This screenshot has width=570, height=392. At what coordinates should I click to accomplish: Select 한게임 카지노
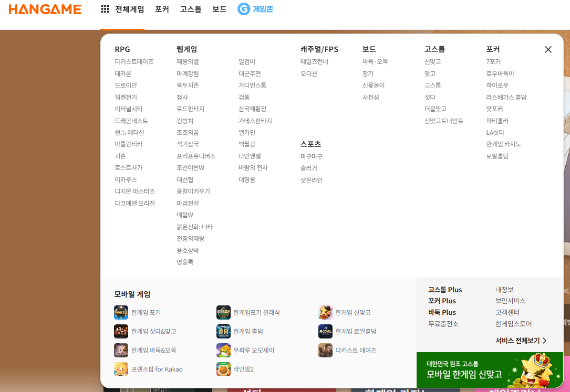point(503,144)
